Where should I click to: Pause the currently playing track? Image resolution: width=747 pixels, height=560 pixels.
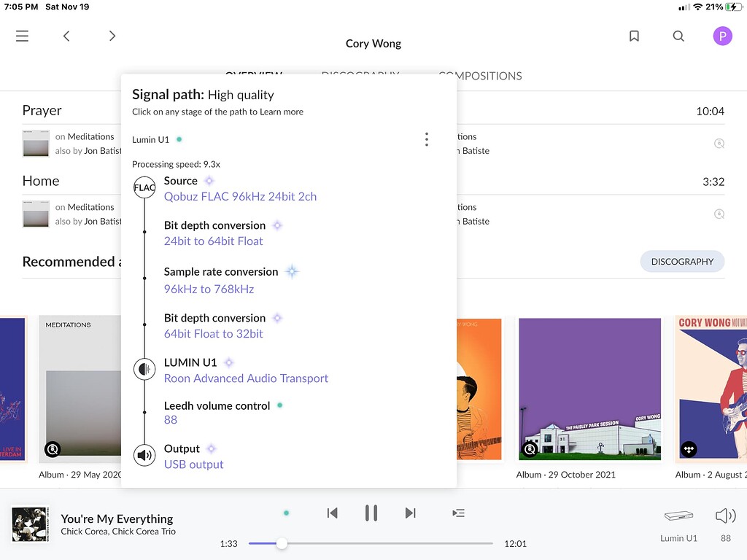pyautogui.click(x=371, y=513)
